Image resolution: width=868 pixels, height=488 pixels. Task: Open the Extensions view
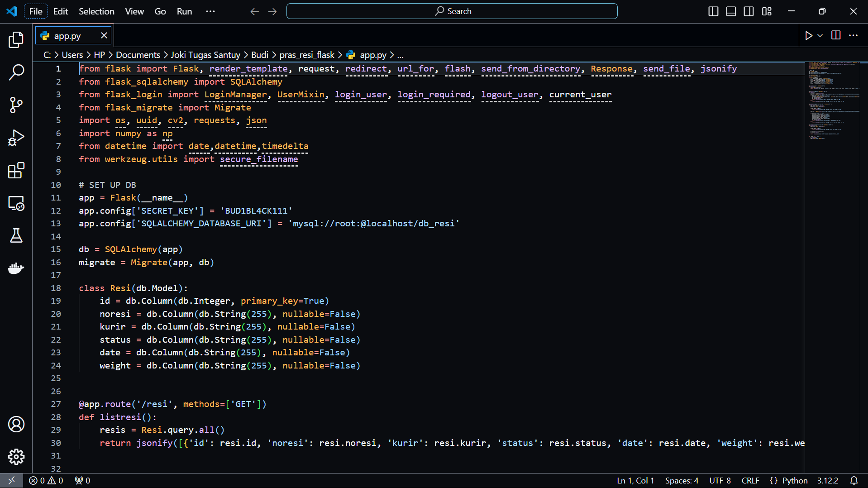tap(16, 170)
